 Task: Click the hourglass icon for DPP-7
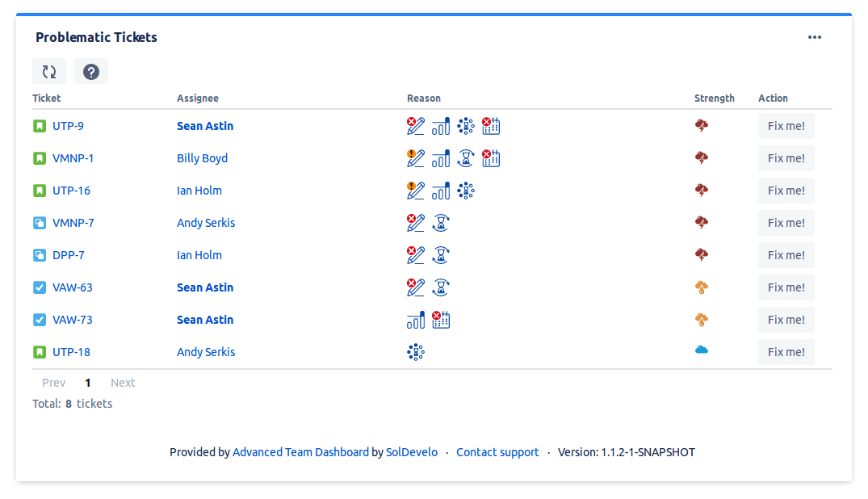(441, 255)
